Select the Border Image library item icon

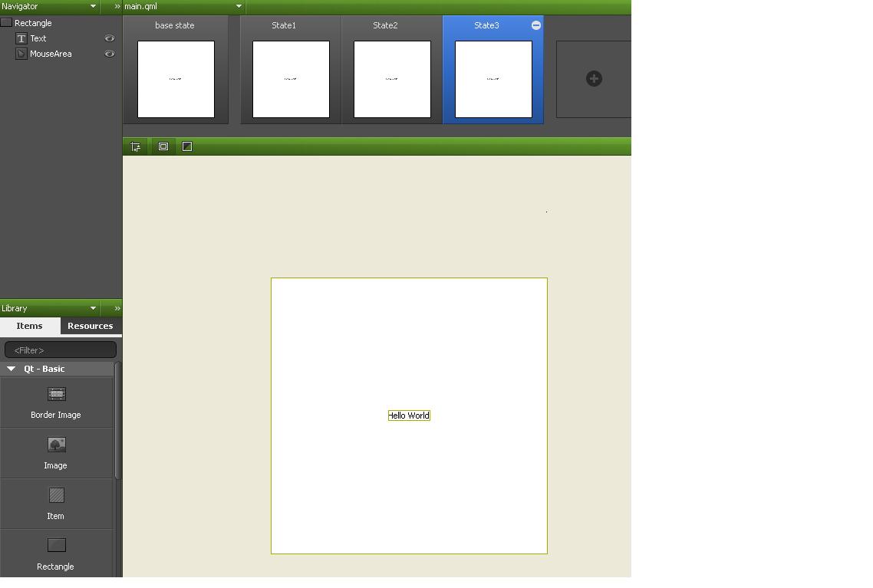pos(56,395)
